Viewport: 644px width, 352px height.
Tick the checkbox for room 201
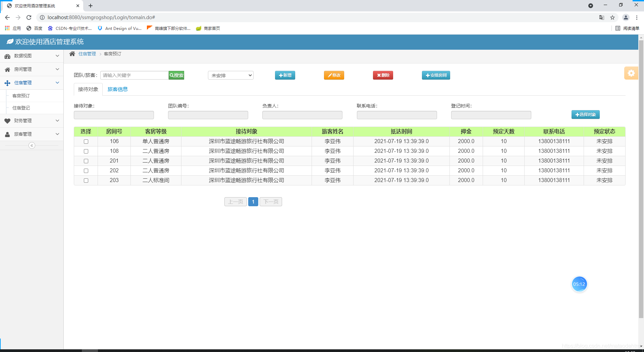(x=86, y=161)
